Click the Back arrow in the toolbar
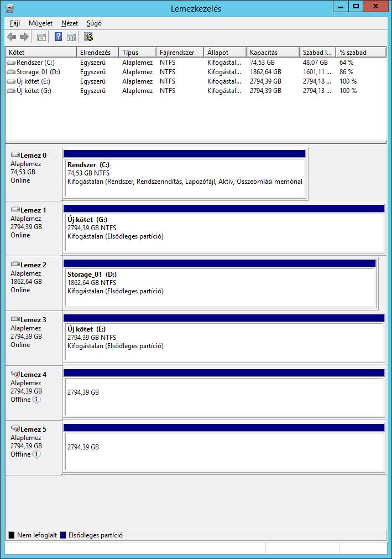The width and height of the screenshot is (392, 559). coord(12,37)
